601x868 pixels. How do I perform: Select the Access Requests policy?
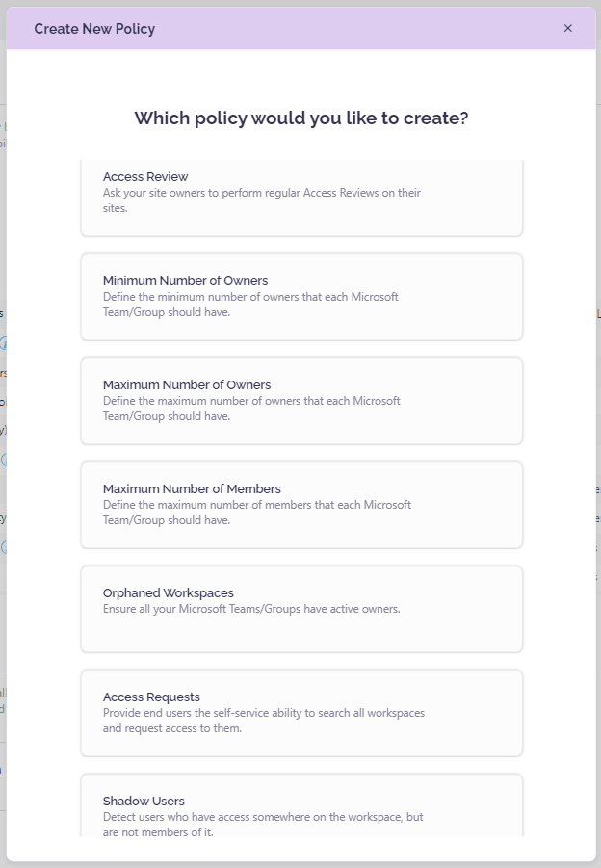tap(151, 697)
